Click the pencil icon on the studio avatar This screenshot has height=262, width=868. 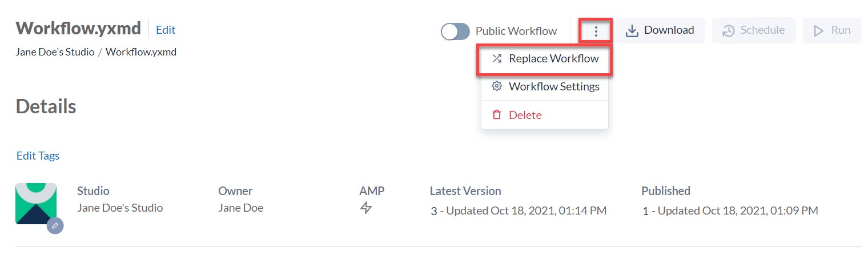point(55,225)
